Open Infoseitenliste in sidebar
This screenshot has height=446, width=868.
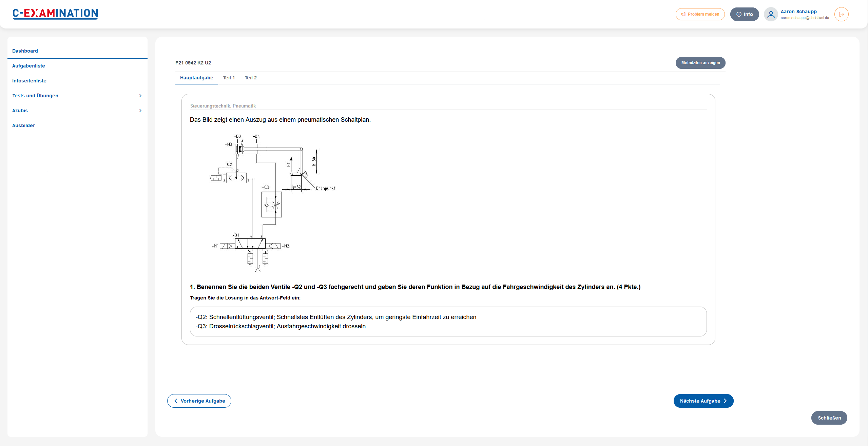pos(29,81)
